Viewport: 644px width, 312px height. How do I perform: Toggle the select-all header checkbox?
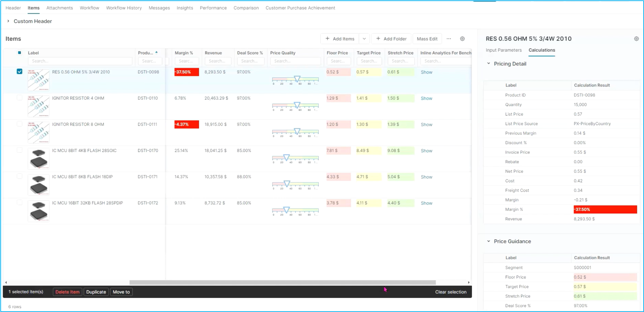pos(20,53)
